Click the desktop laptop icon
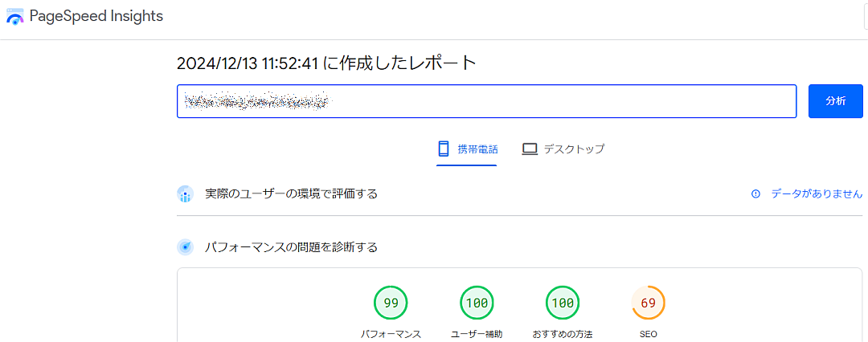Viewport: 868px width, 342px height. tap(530, 149)
